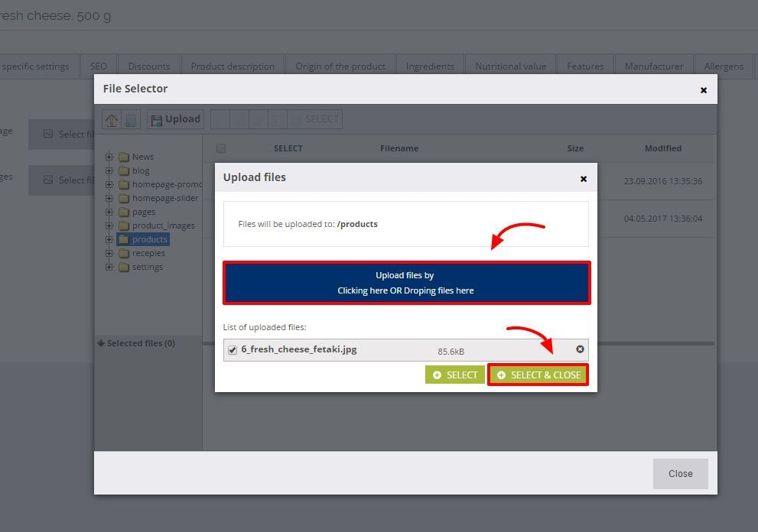This screenshot has width=758, height=532.
Task: Switch to the Nutritional value tab
Action: (x=510, y=66)
